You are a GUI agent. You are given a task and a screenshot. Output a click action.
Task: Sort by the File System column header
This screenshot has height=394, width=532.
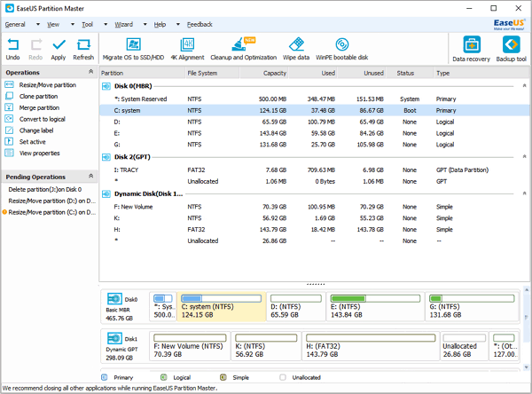click(213, 73)
